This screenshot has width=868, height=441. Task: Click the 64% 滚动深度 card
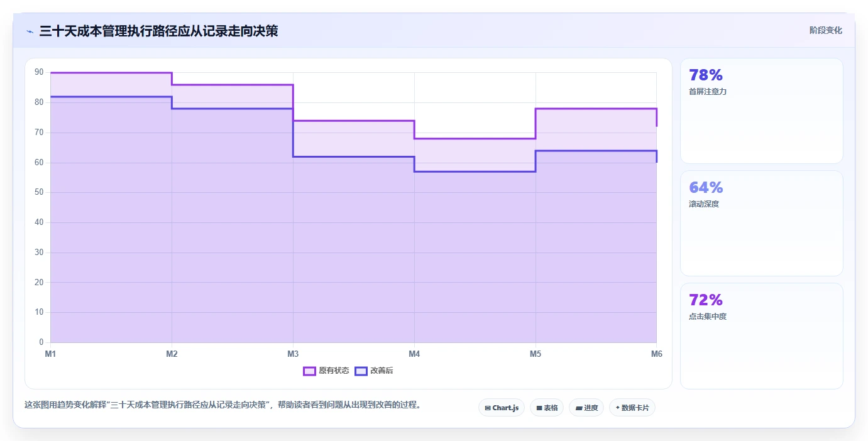point(761,223)
